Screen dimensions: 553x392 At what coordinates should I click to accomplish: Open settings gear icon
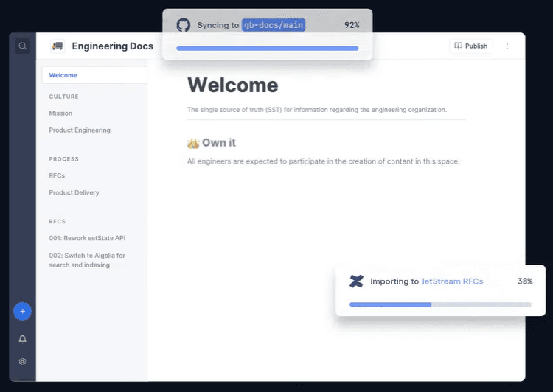tap(22, 362)
